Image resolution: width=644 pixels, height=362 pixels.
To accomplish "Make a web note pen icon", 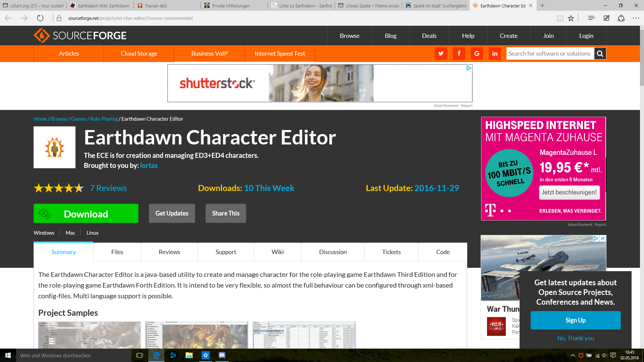I will [x=606, y=18].
